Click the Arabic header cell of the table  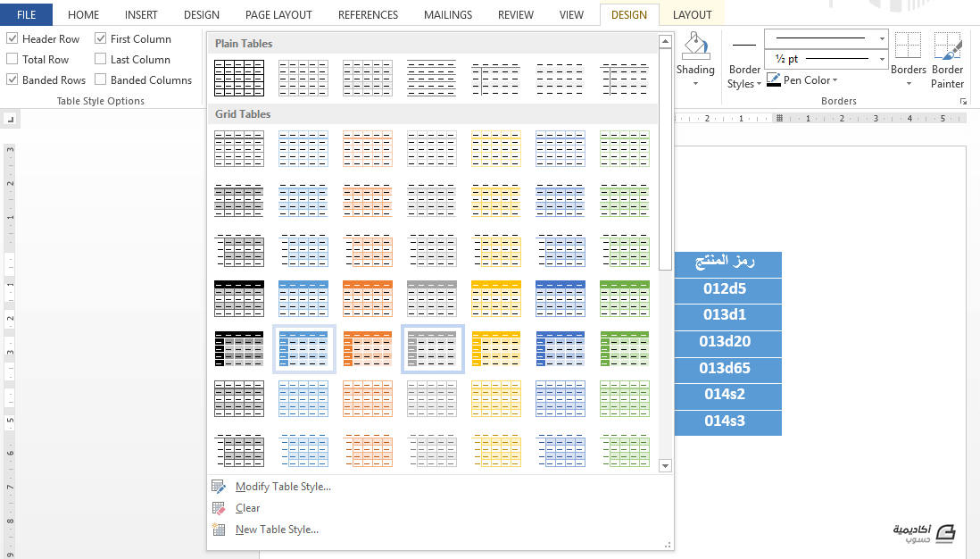[728, 263]
